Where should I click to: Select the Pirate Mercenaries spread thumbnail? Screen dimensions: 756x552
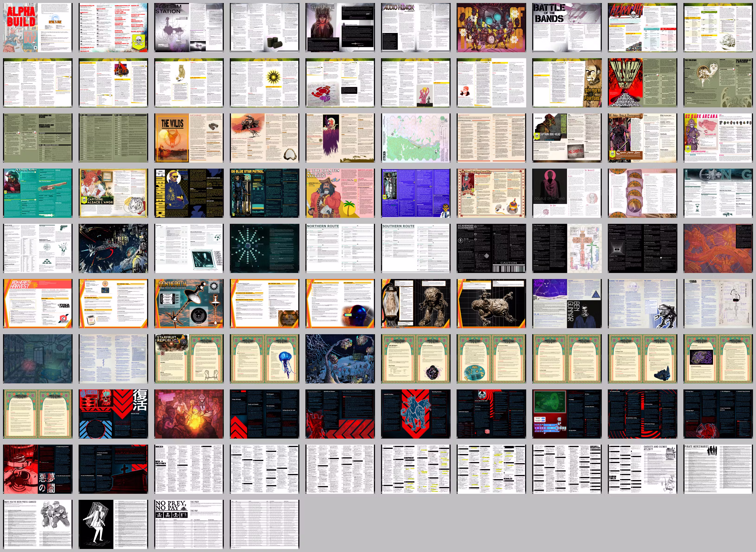(x=718, y=469)
